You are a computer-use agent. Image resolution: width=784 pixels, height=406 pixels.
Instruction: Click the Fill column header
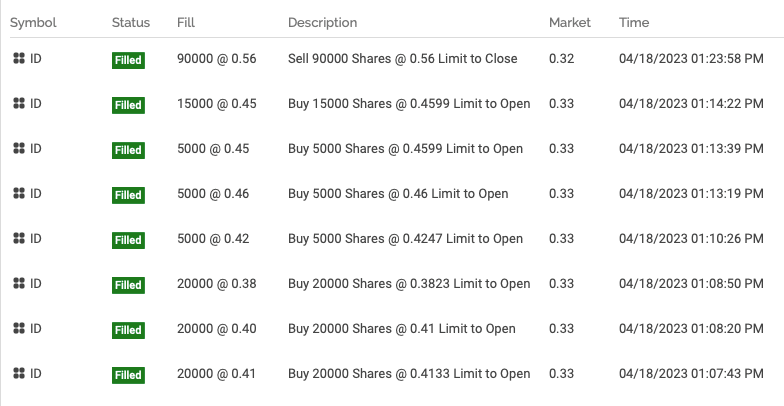186,22
